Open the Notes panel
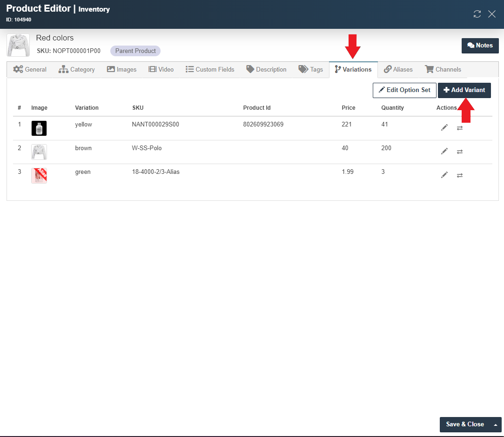Screen dimensions: 504x437 (x=480, y=46)
